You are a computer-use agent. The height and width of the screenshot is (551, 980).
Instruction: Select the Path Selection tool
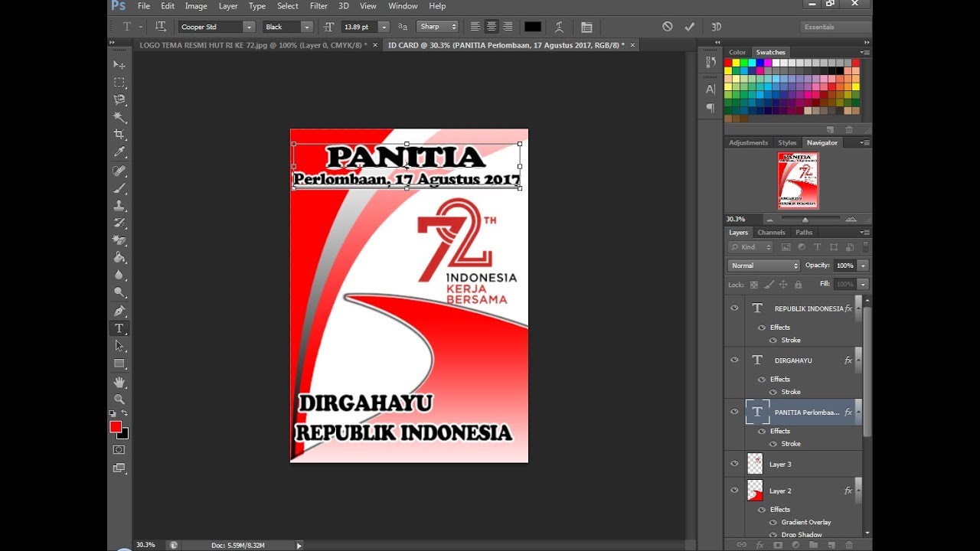pos(119,346)
